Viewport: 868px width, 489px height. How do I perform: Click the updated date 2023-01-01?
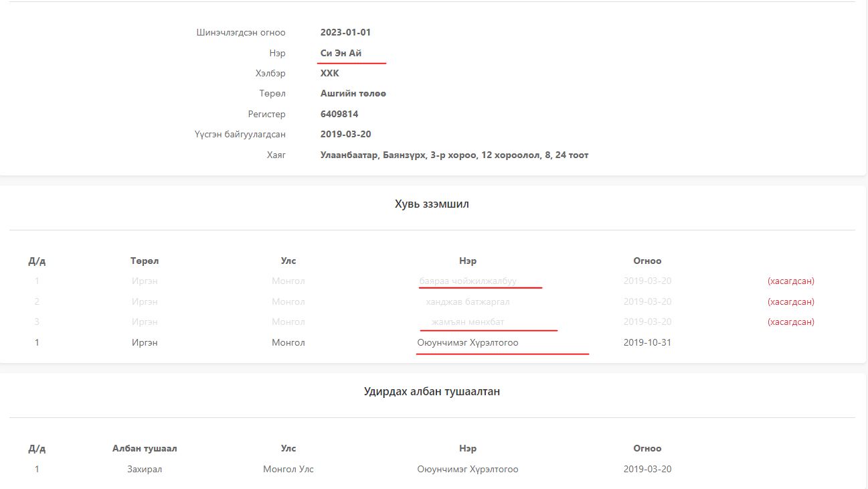[345, 32]
